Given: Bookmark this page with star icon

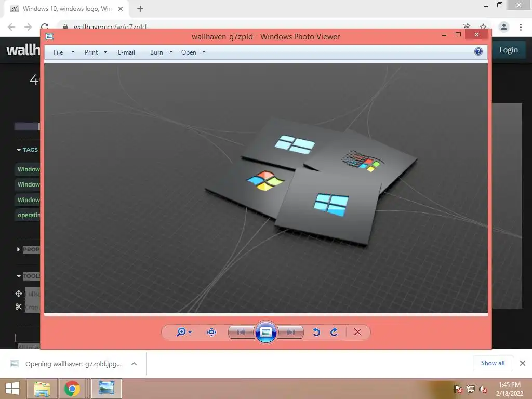Looking at the screenshot, I should pyautogui.click(x=483, y=27).
